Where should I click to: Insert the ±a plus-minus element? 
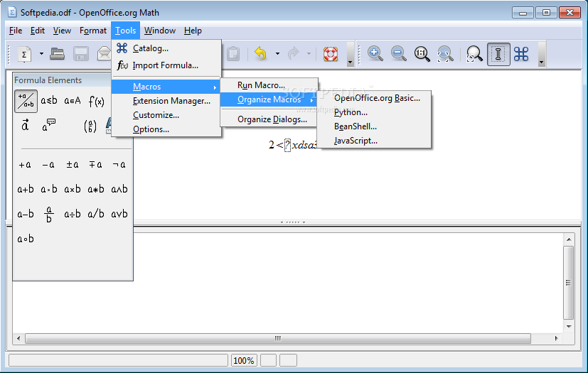72,165
